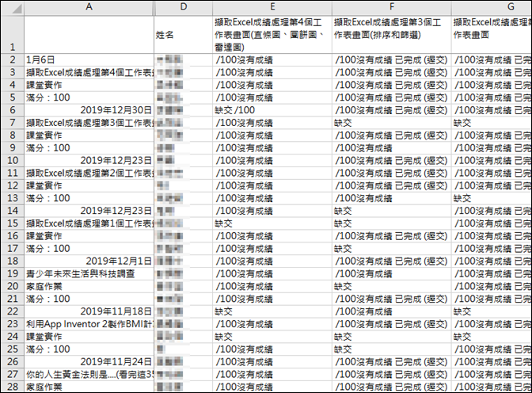Click cell A18 with 2019年12月1日
The image size is (532, 393).
coord(89,261)
